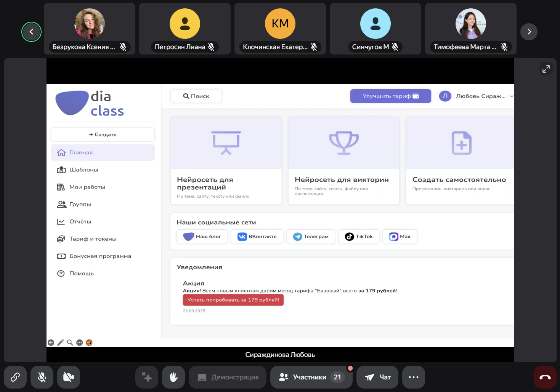The image size is (560, 392).
Task: Click the + Создать button
Action: (x=103, y=134)
